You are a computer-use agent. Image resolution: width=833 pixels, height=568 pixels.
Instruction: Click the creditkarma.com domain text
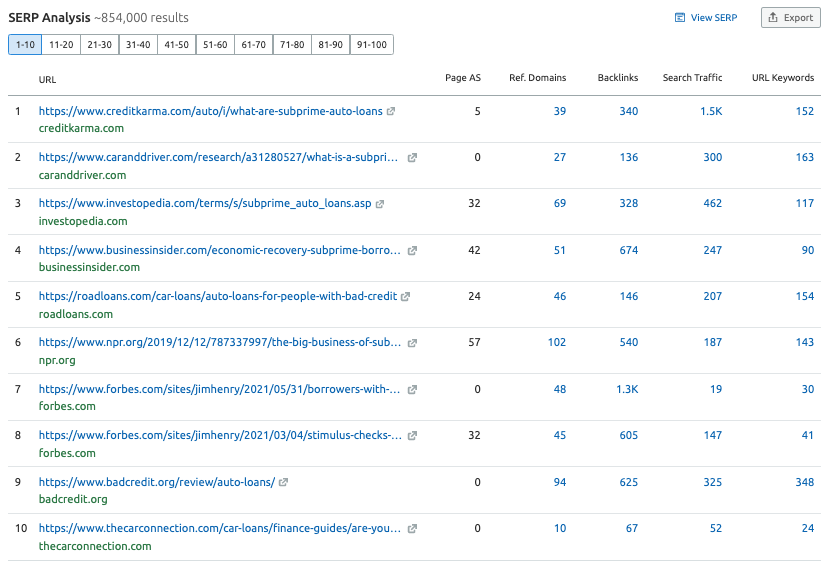(x=81, y=129)
